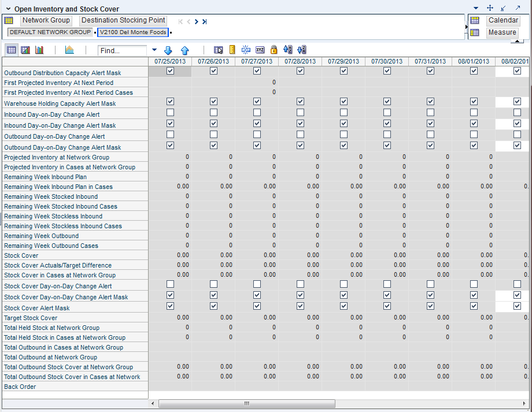532x412 pixels.
Task: Select the V2100 Del Monte Foods tile
Action: pos(133,32)
